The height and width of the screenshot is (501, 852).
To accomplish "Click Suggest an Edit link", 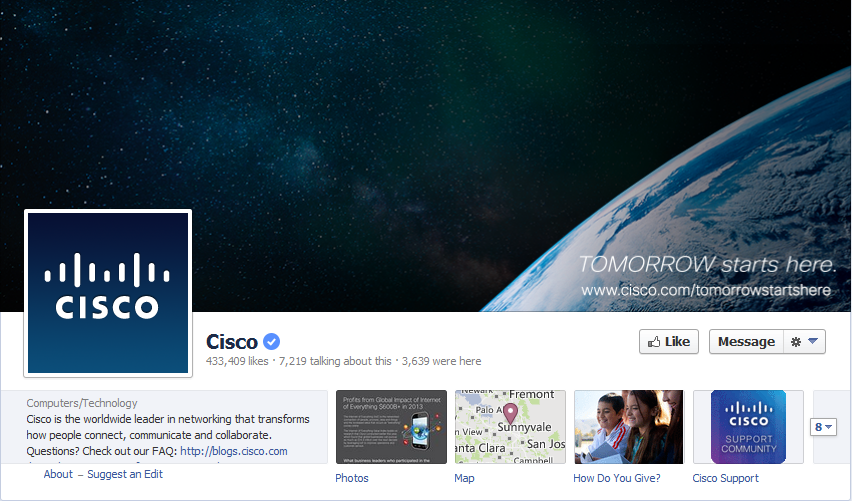I will click(125, 474).
